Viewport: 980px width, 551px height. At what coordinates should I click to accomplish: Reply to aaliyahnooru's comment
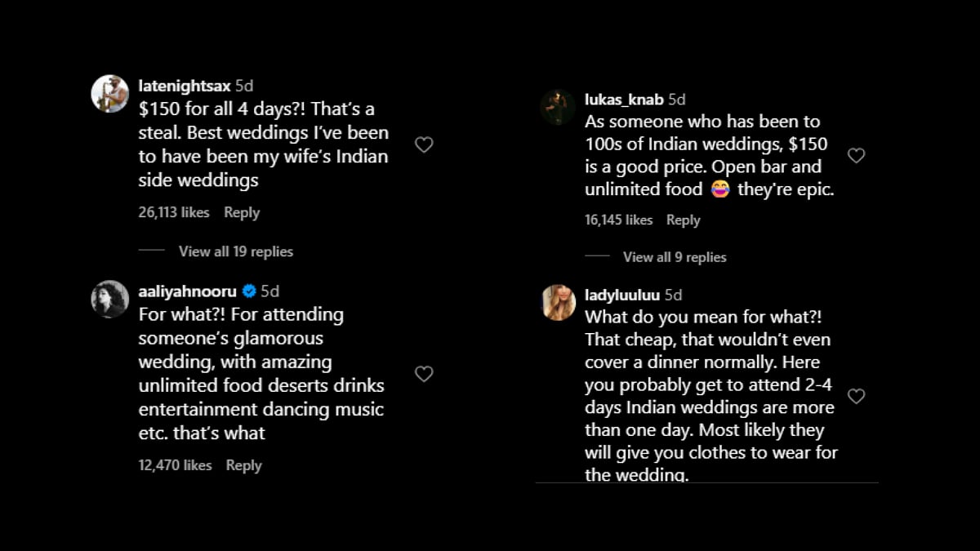pos(243,465)
